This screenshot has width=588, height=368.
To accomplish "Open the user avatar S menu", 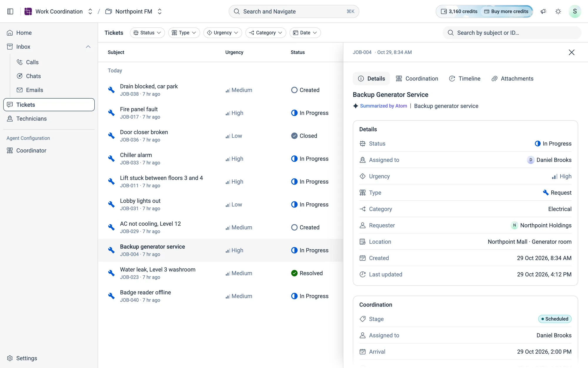I will (x=575, y=11).
